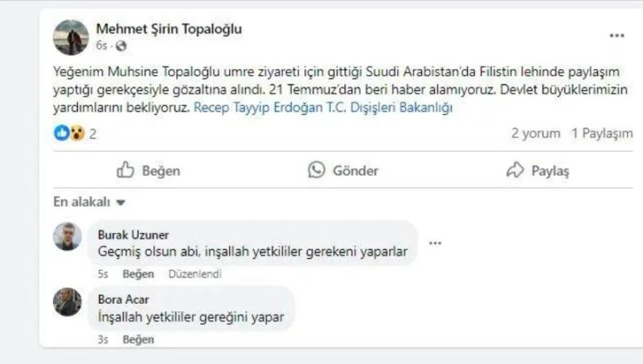Open Mehmet Şirin Topaloğlu's profile picture
Screen dimensions: 643x364
[71, 37]
